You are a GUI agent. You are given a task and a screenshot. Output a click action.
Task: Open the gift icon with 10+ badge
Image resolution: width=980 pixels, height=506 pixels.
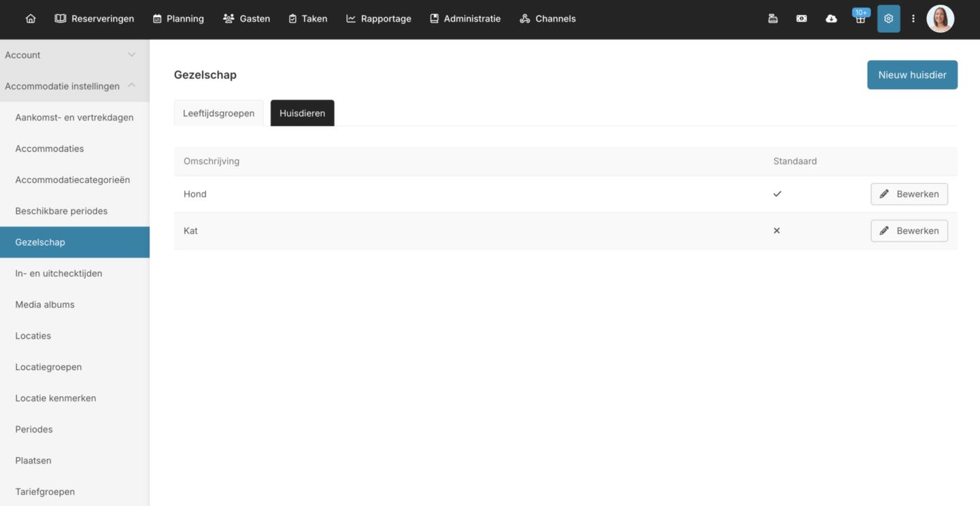860,19
